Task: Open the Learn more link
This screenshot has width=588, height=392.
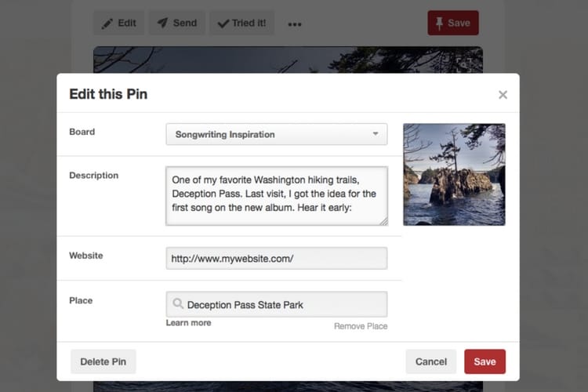Action: pyautogui.click(x=188, y=323)
